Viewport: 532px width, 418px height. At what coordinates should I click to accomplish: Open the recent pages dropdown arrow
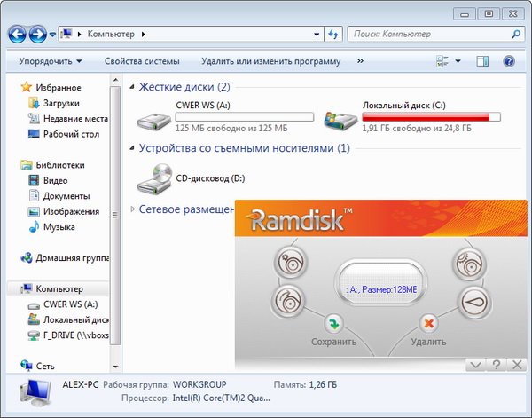52,35
